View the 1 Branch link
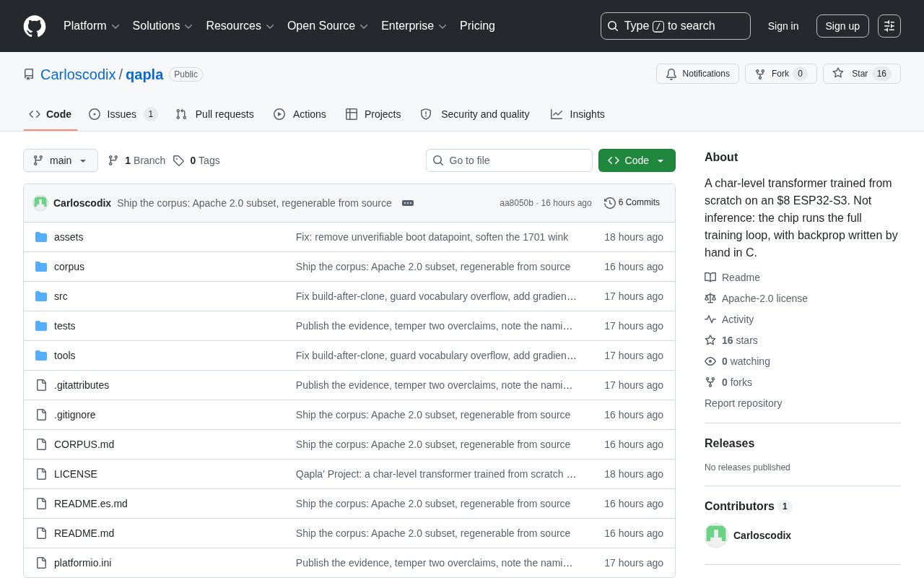The height and width of the screenshot is (578, 924). 136,160
